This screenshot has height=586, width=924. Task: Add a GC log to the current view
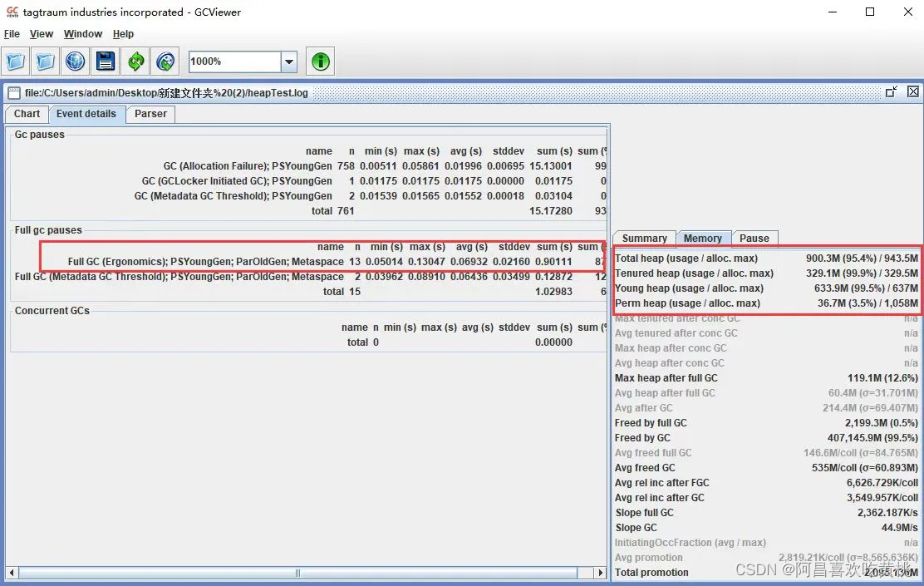[45, 61]
